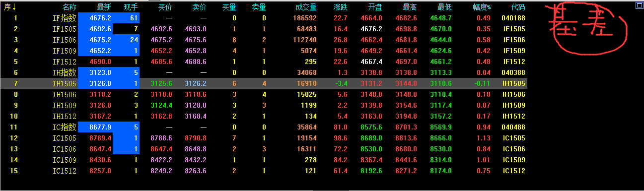Select the IH指数 row

264,72
